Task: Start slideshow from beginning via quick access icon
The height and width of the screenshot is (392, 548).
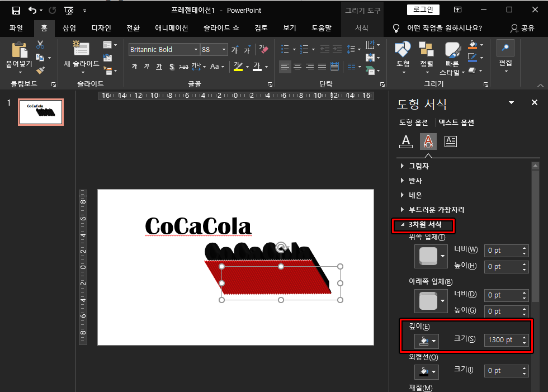Action: pyautogui.click(x=69, y=11)
